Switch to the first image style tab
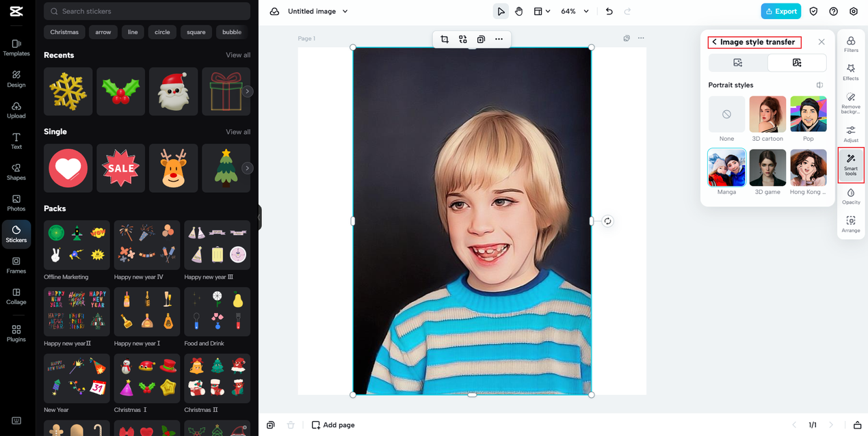 tap(737, 63)
